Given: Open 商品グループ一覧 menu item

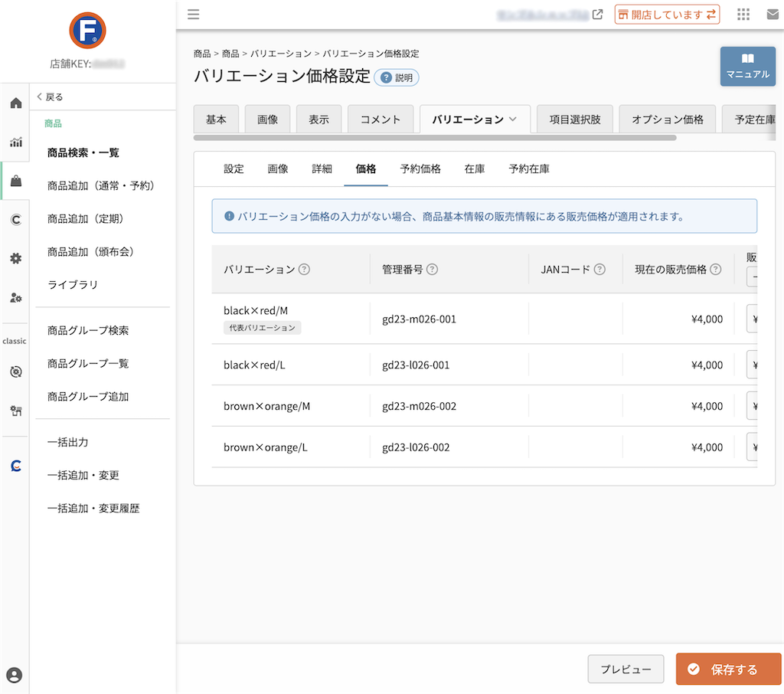Looking at the screenshot, I should (x=88, y=363).
